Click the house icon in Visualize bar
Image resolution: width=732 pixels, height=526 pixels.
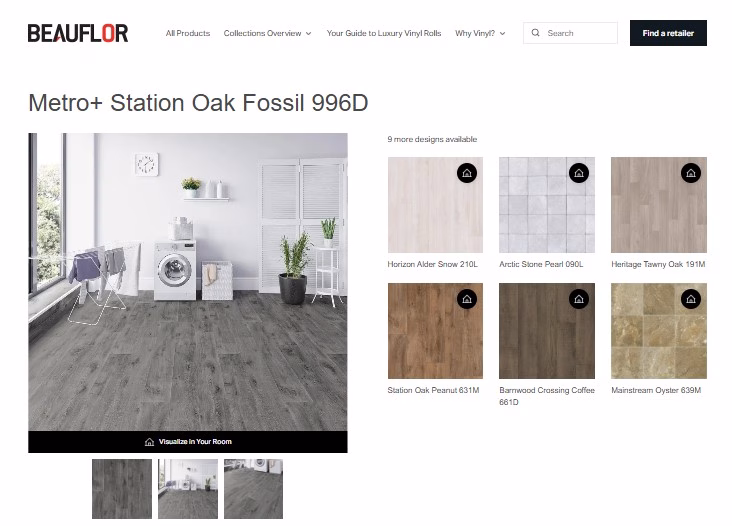point(149,442)
